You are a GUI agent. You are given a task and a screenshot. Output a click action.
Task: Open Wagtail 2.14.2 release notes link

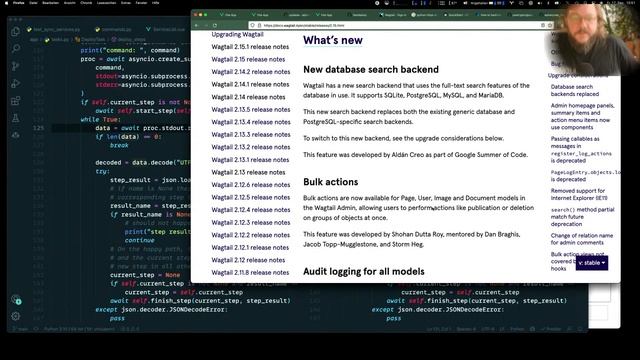(x=251, y=72)
